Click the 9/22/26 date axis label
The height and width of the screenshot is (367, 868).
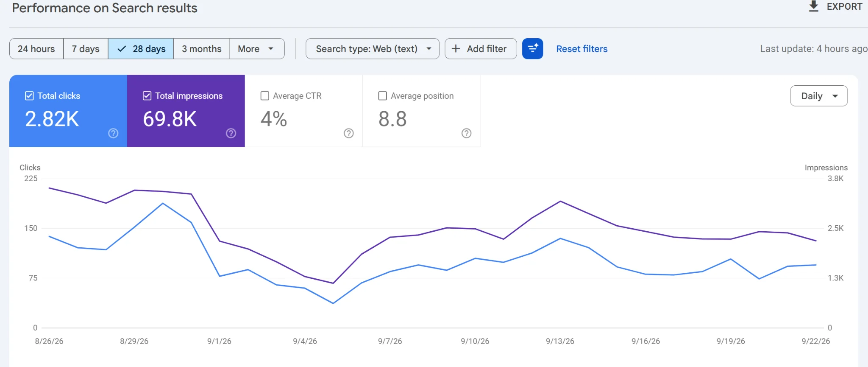pyautogui.click(x=816, y=341)
